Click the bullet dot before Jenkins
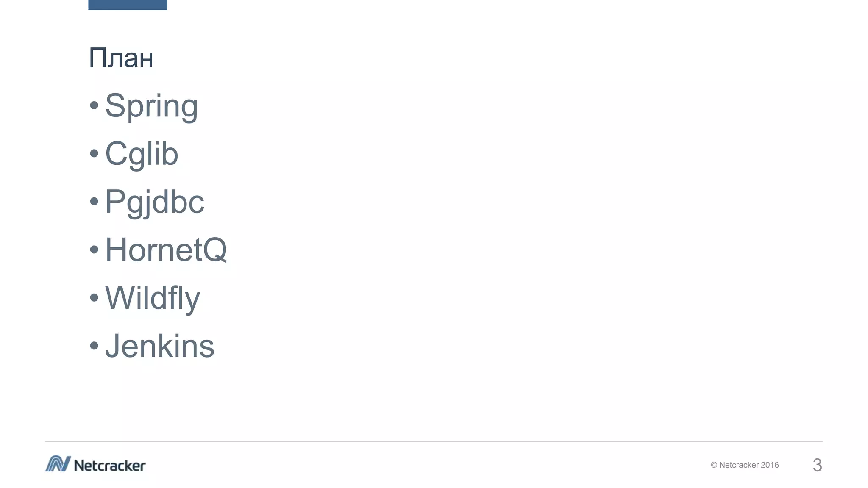The image size is (868, 488). [94, 346]
